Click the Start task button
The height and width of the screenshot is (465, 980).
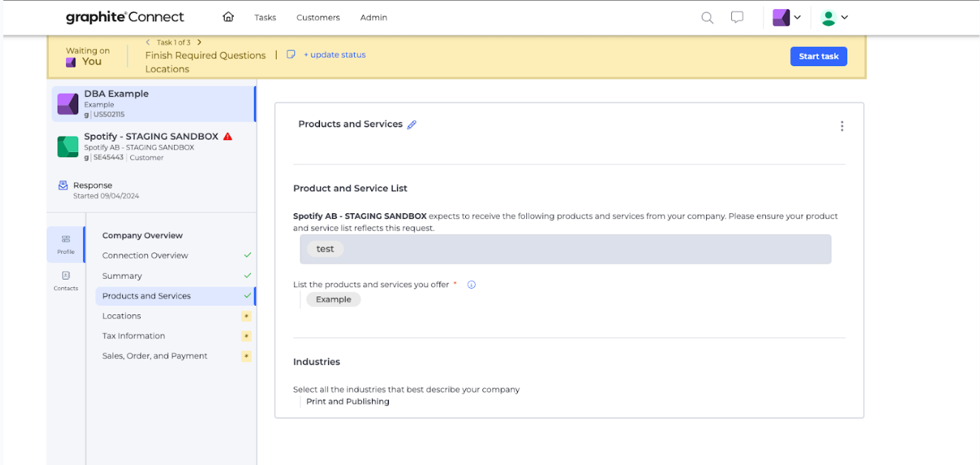(x=819, y=55)
